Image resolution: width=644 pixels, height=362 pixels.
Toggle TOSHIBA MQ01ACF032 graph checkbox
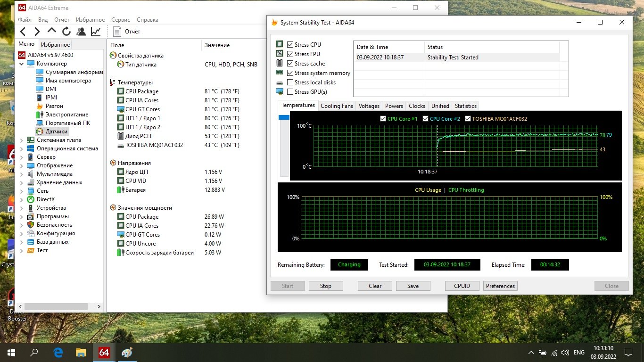point(468,119)
